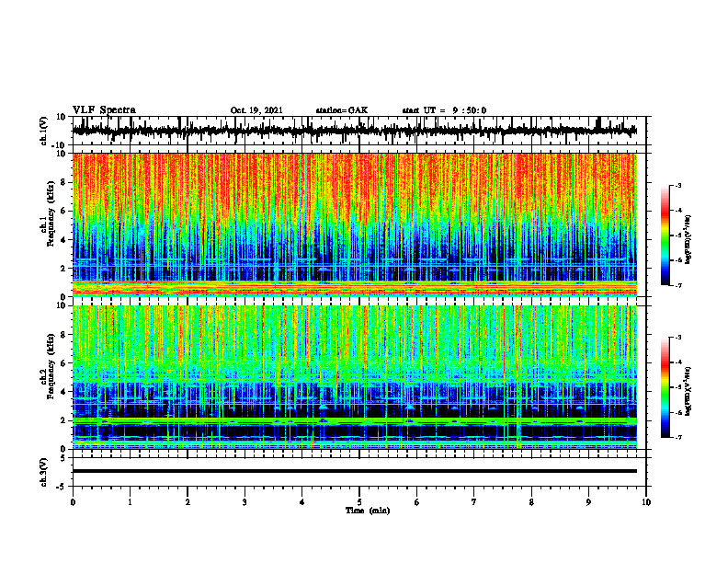Click the "5" tick on ch.3(V) axis
The height and width of the screenshot is (563, 728).
[63, 458]
